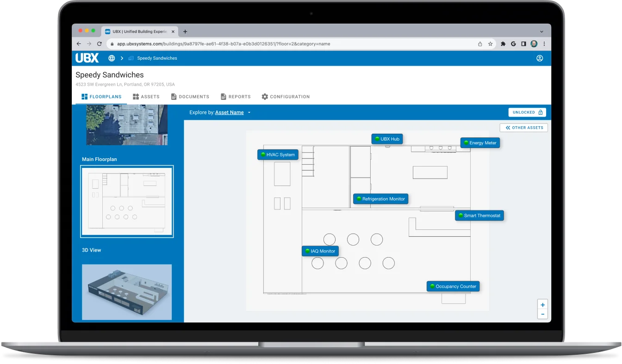Select the HVAC System asset marker
The height and width of the screenshot is (364, 622).
[278, 154]
